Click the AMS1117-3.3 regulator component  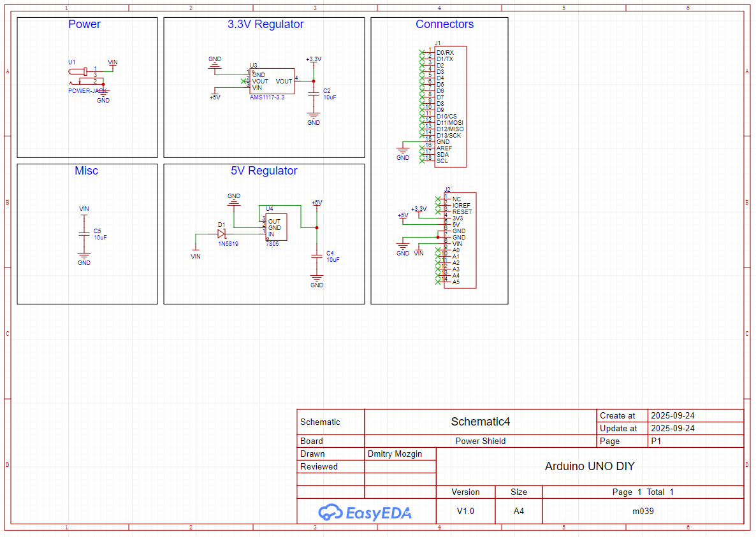tap(272, 81)
